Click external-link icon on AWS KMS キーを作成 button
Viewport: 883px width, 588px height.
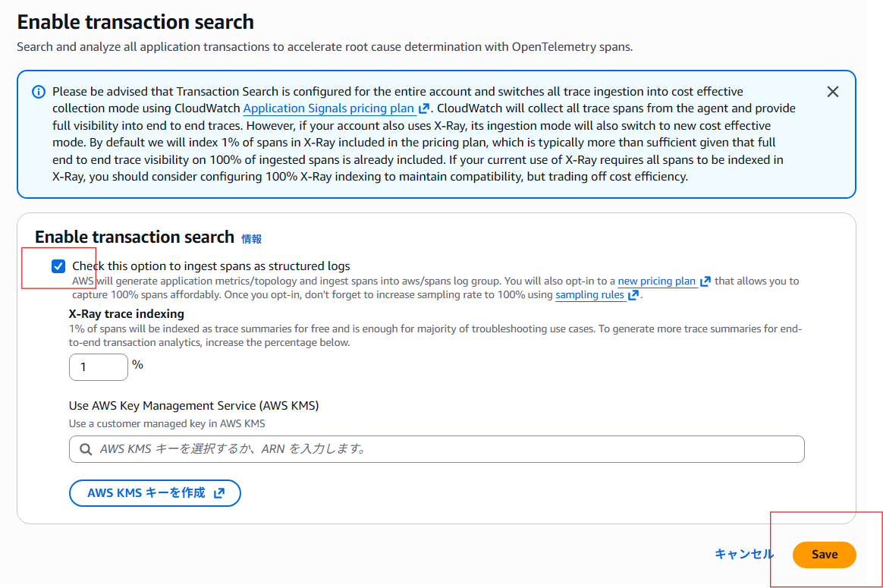(219, 493)
